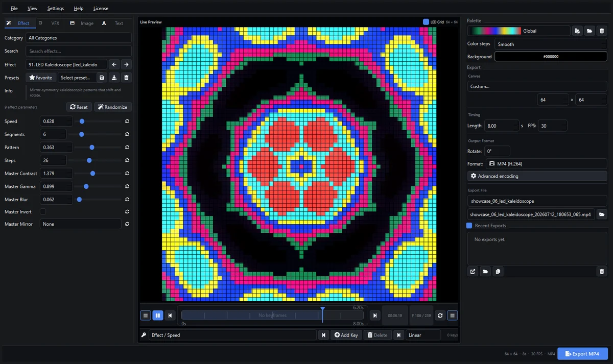Go to previous keyframe button
Viewport: 613px width, 364px height.
[323, 335]
